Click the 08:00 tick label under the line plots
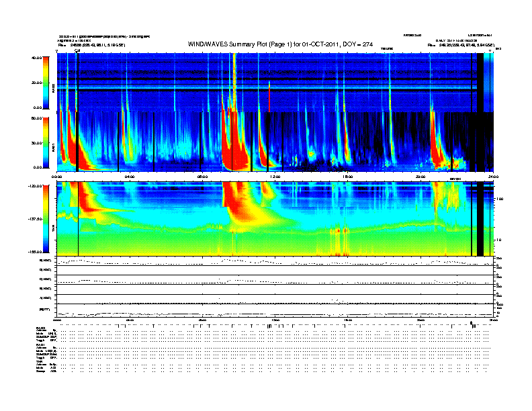Image resolution: width=532 pixels, height=411 pixels. pos(203,320)
